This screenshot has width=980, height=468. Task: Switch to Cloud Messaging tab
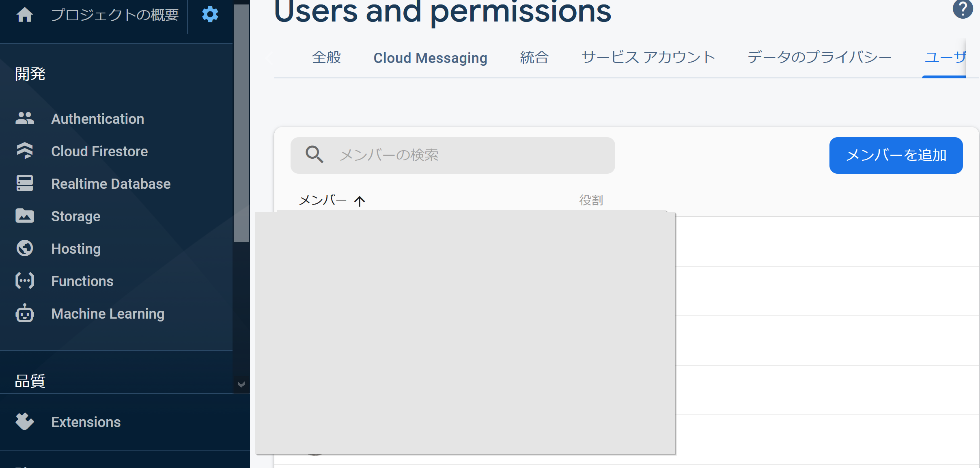point(431,57)
